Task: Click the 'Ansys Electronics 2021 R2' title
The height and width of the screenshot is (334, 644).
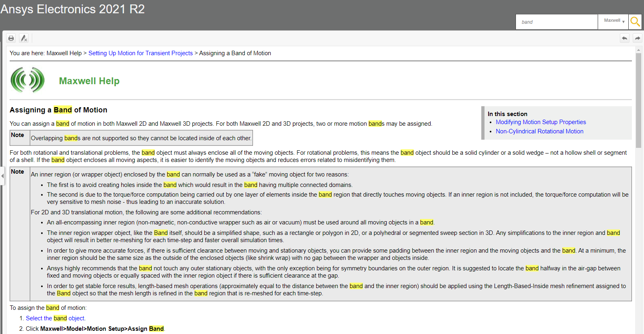Action: tap(72, 9)
